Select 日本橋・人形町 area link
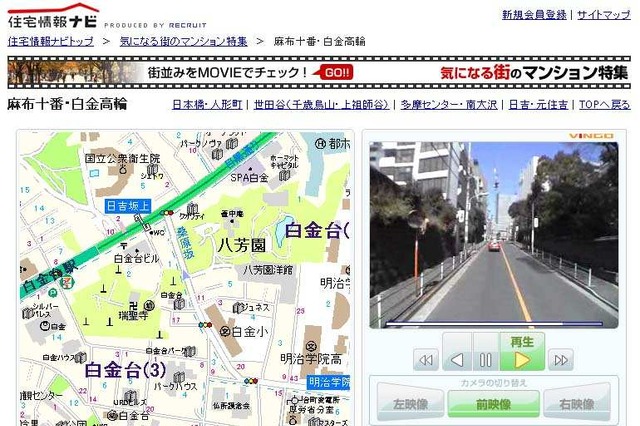Screen dimensions: 640x426 (x=207, y=104)
